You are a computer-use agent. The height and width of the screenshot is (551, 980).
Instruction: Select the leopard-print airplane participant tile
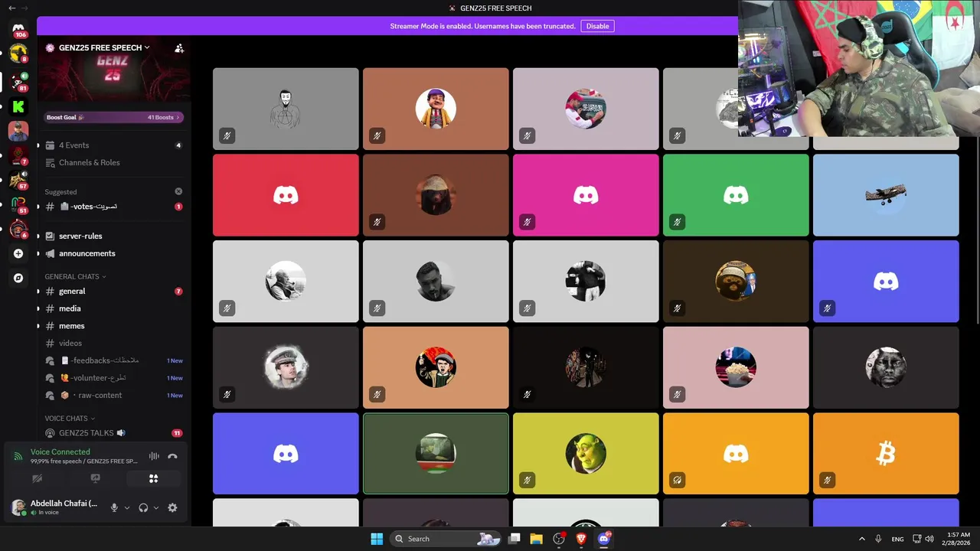[886, 195]
